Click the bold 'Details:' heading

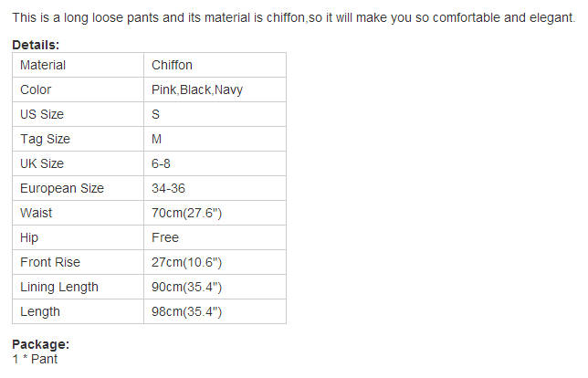pos(36,44)
